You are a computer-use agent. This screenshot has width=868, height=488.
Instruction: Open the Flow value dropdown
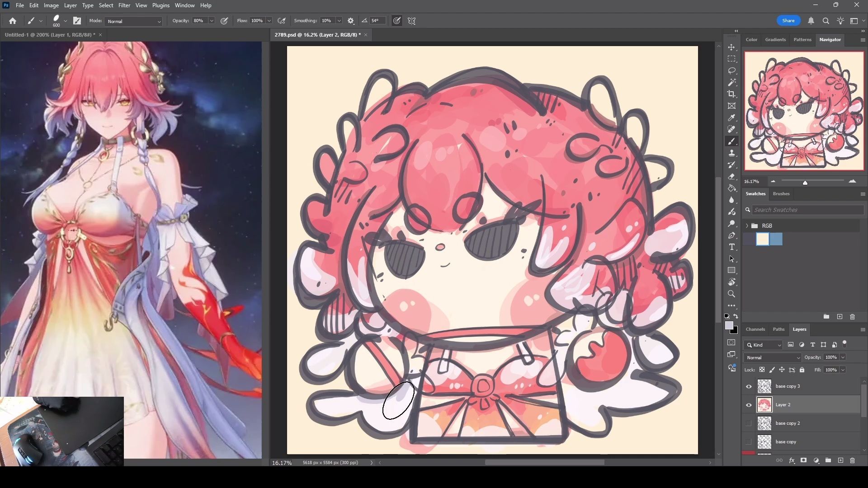(269, 21)
